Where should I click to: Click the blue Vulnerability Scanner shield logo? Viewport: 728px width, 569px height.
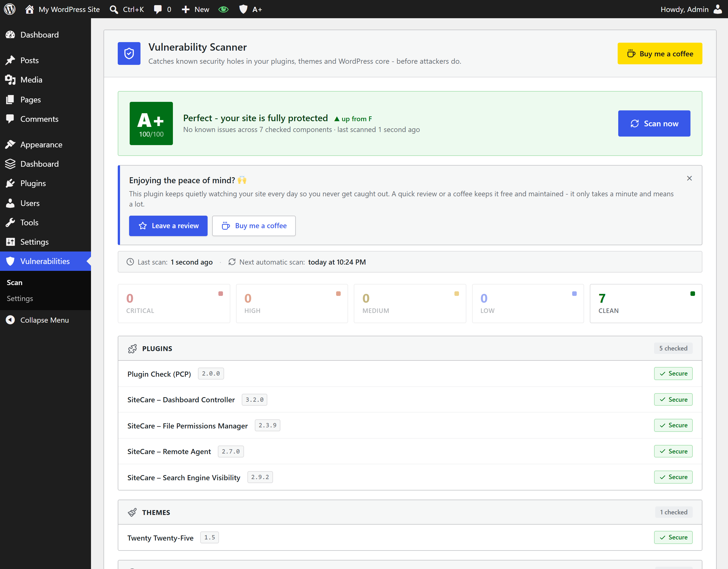tap(129, 53)
